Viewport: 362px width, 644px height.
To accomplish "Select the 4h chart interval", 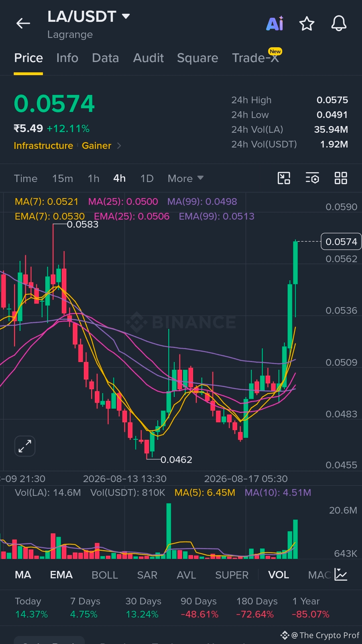I will click(119, 178).
